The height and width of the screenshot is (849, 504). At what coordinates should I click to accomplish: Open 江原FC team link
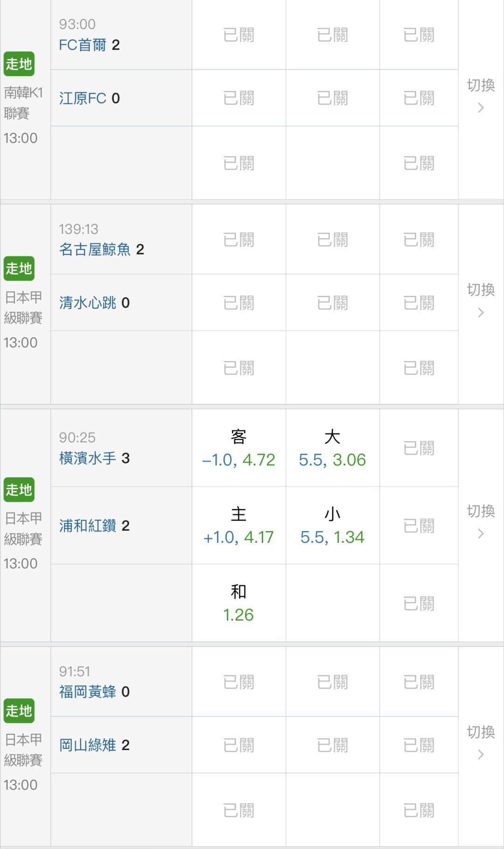(83, 98)
